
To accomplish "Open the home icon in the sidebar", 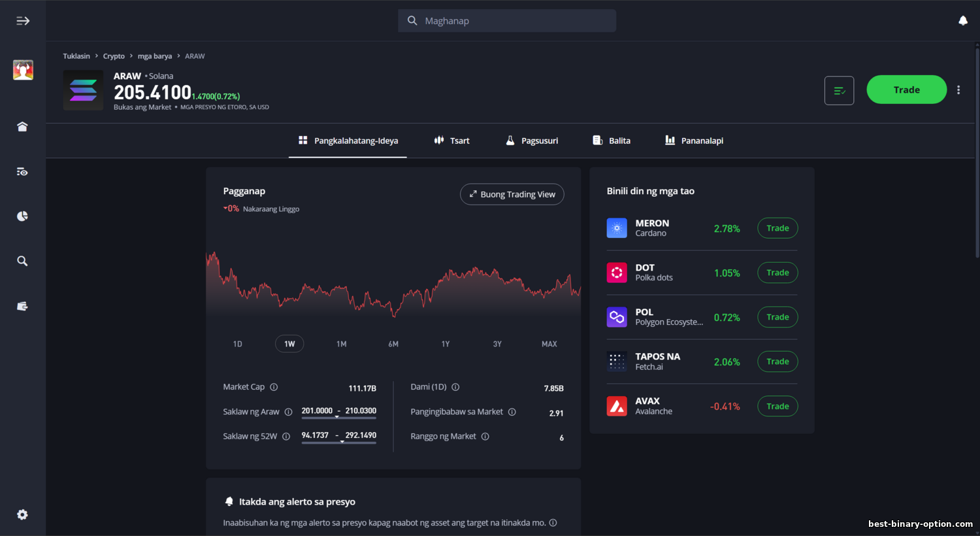I will click(22, 127).
